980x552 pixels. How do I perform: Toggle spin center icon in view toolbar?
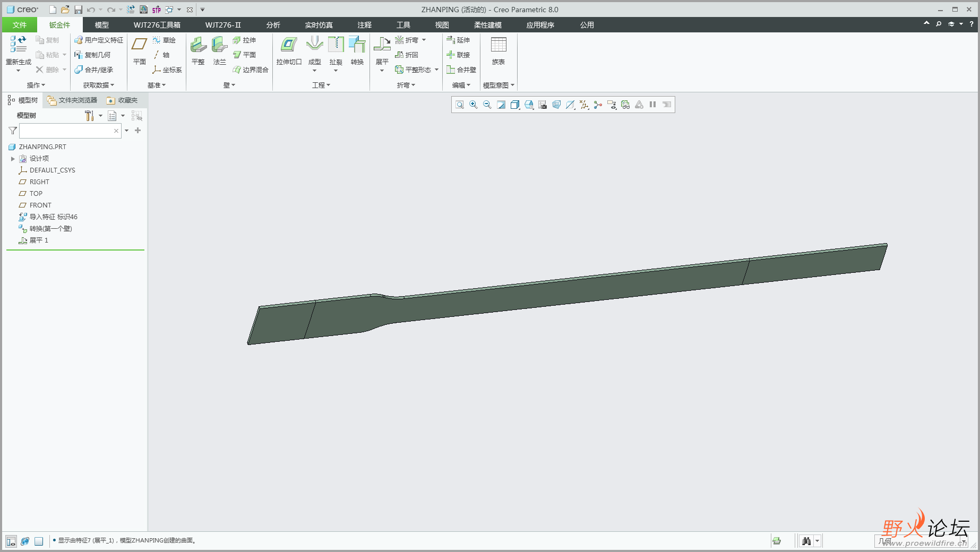pyautogui.click(x=598, y=105)
